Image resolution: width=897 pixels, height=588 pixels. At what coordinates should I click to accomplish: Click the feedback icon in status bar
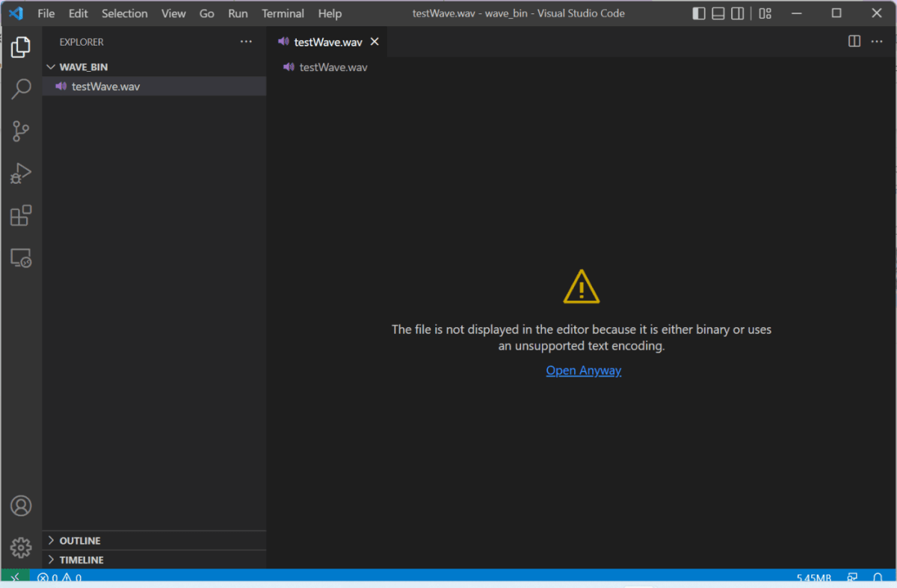(x=852, y=578)
